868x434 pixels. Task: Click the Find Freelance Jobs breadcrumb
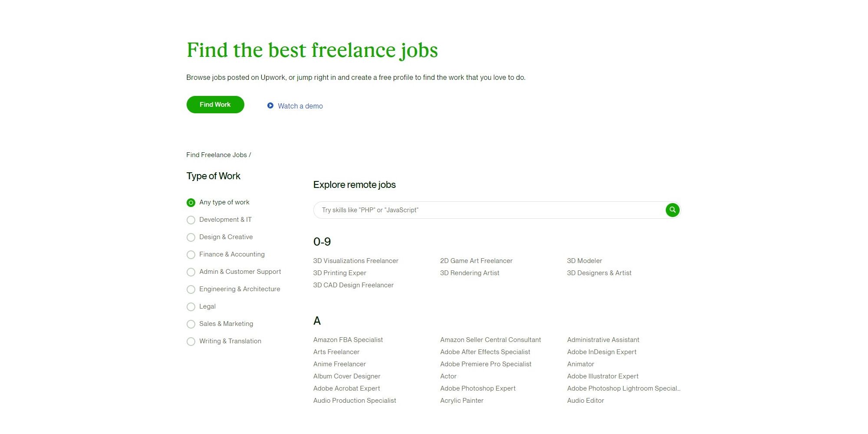(x=217, y=155)
